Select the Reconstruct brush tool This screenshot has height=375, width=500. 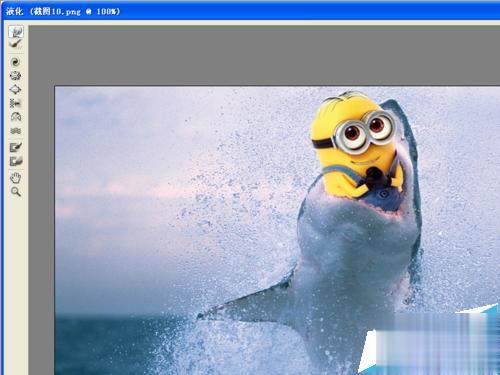click(x=16, y=44)
